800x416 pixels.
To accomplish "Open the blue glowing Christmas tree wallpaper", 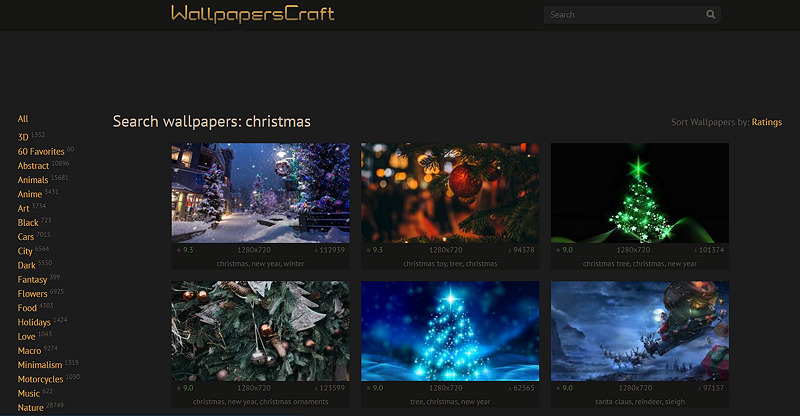I will (450, 330).
